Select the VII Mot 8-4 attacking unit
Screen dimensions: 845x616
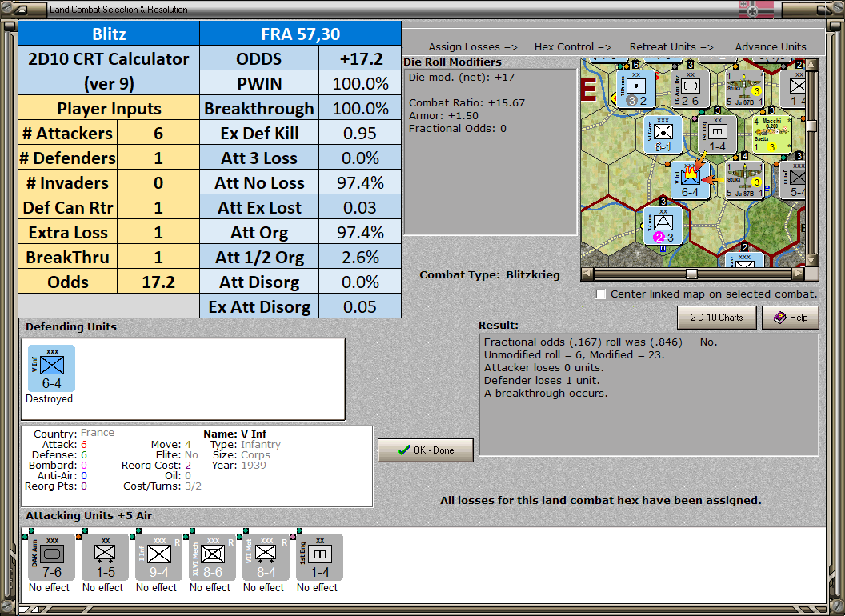click(266, 558)
